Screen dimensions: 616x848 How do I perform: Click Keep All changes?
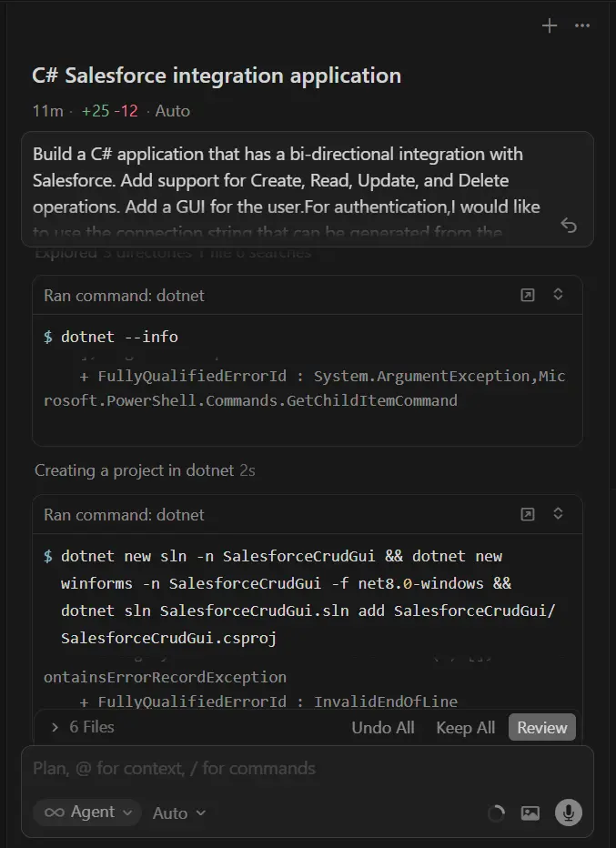465,727
